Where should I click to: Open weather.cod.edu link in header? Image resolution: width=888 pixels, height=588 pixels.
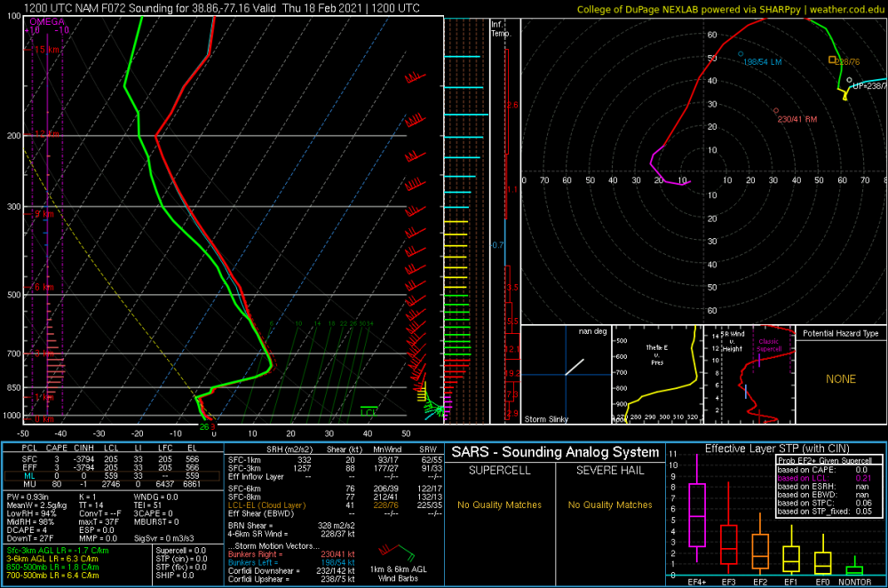(x=847, y=9)
